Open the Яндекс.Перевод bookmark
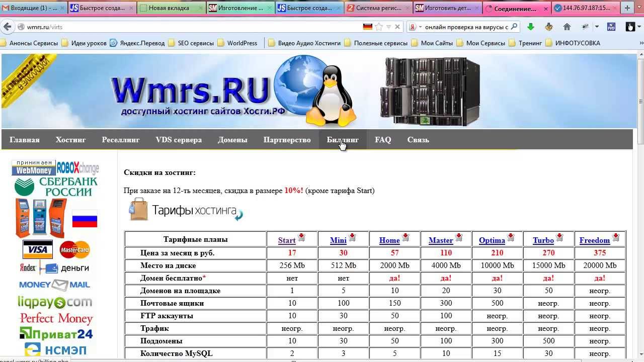The width and height of the screenshot is (644, 362). (137, 43)
